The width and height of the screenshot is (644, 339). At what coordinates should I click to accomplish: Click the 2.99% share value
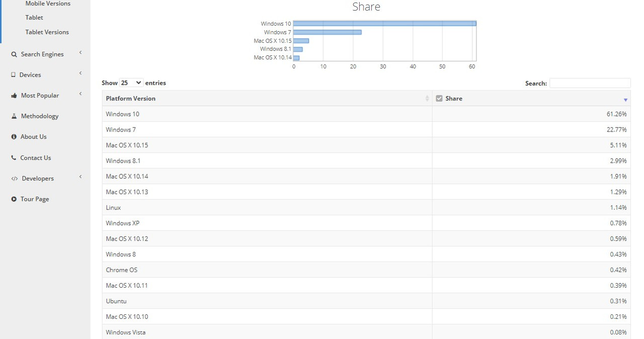coord(618,161)
